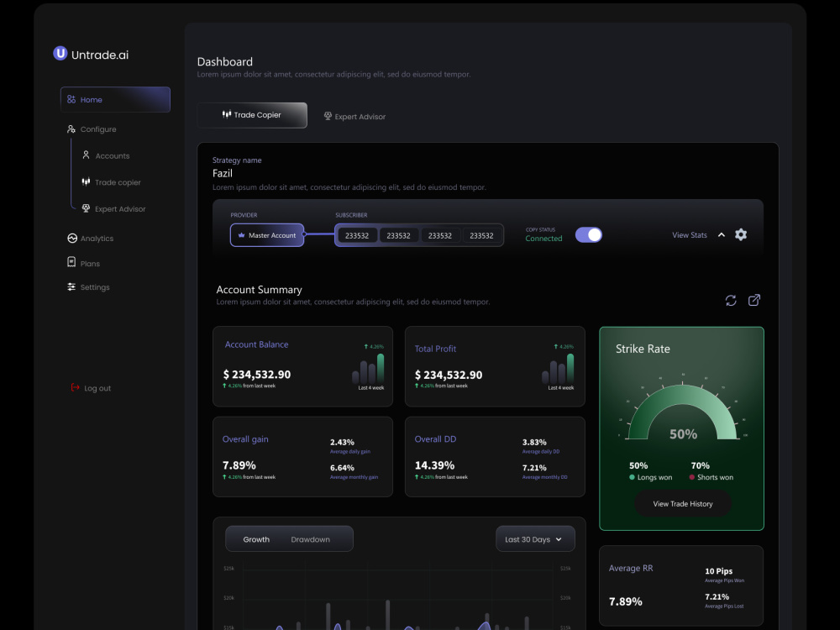The height and width of the screenshot is (630, 840).
Task: Click the Configure user-gear icon
Action: 71,129
